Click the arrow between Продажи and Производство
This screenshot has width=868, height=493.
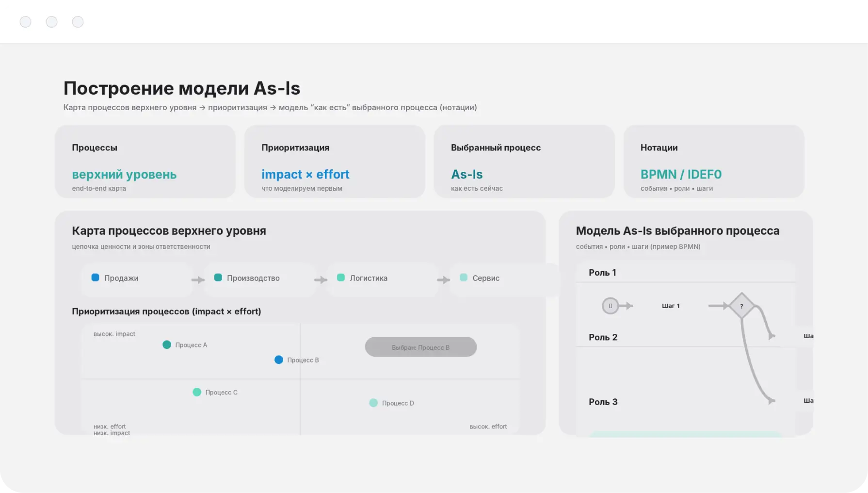click(x=198, y=279)
